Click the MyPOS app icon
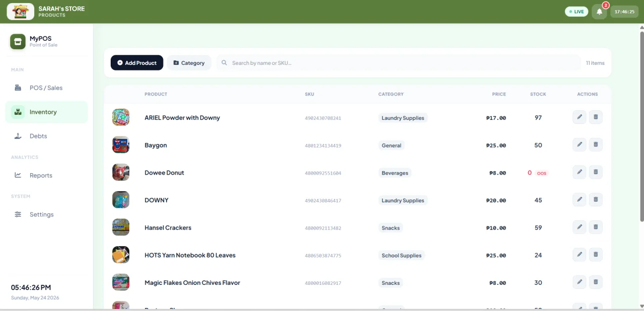This screenshot has width=644, height=311. 18,42
